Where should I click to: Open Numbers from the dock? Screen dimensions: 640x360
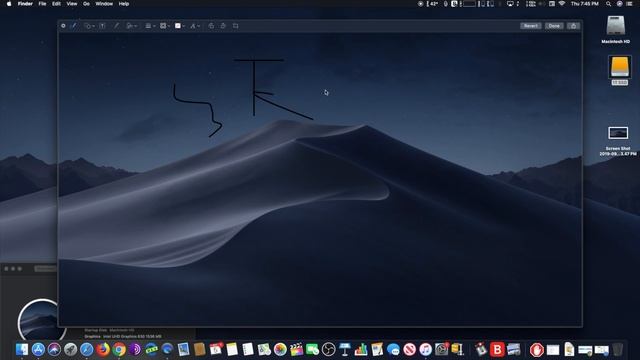361,349
